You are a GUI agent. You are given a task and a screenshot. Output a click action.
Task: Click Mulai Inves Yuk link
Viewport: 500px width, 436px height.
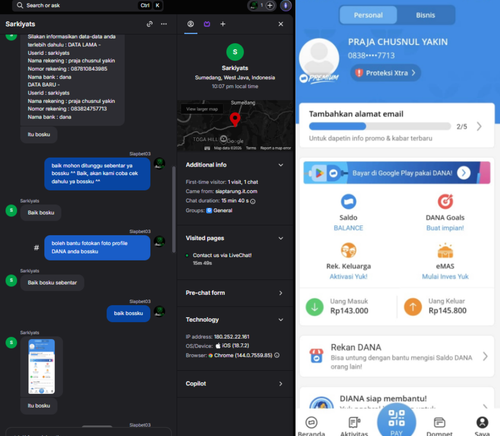pyautogui.click(x=445, y=276)
